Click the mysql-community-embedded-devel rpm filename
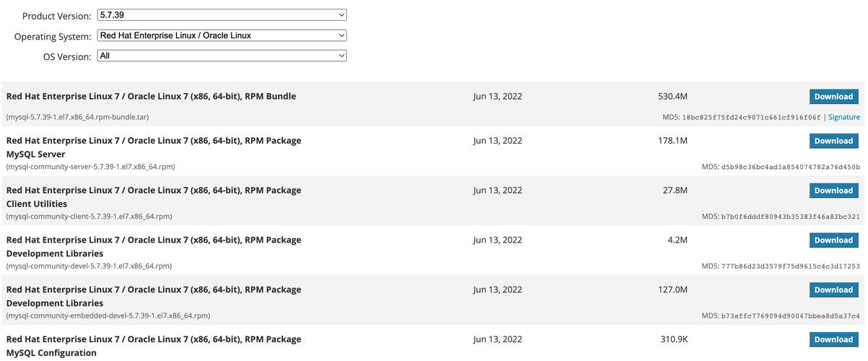Viewport: 868px width, 361px height. tap(108, 316)
